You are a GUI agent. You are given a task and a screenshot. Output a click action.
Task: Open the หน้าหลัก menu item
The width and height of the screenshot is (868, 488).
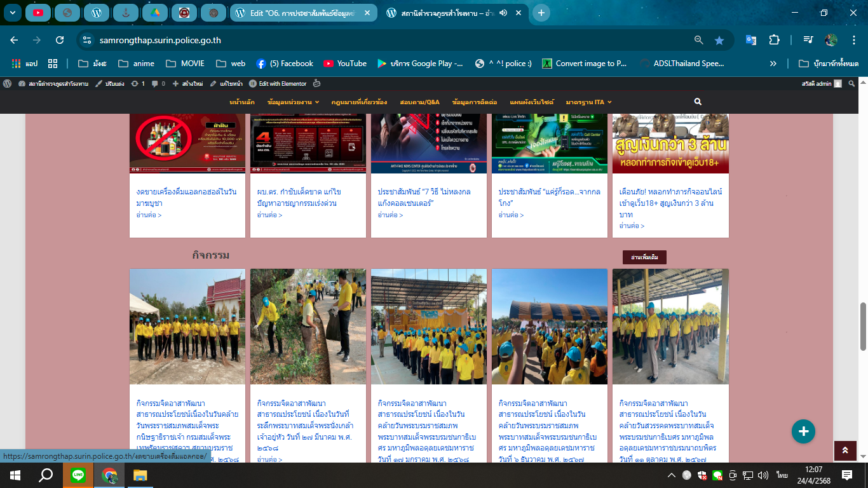[x=242, y=102]
